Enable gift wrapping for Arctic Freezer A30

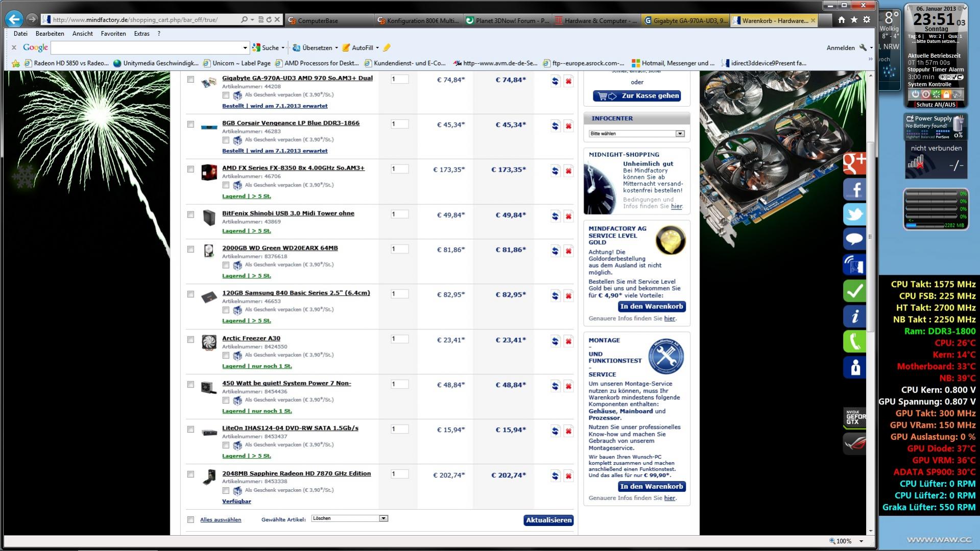click(x=226, y=355)
